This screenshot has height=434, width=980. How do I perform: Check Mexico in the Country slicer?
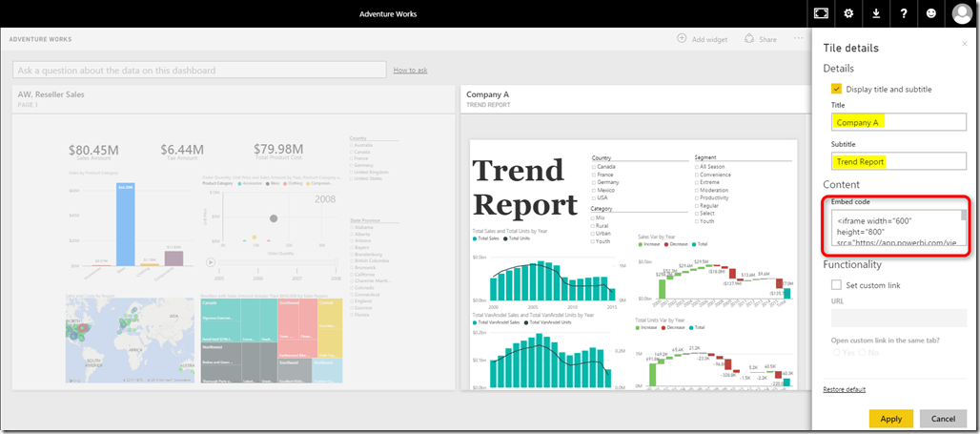594,190
